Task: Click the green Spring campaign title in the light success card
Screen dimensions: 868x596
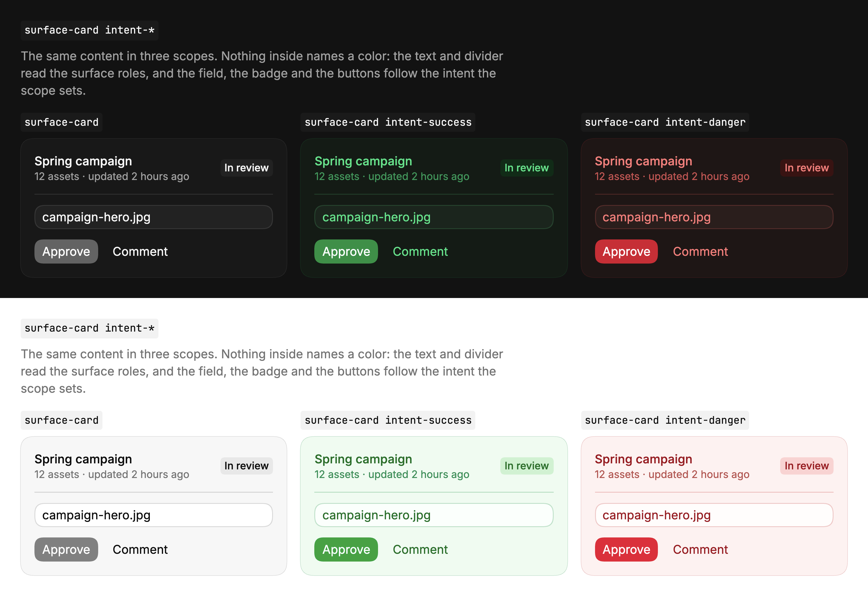Action: [363, 459]
